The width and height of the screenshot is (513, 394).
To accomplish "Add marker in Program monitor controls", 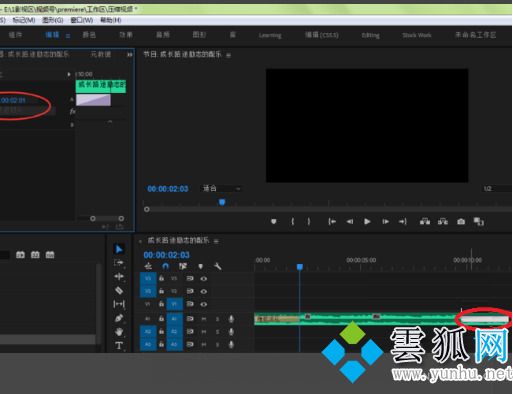I will (x=274, y=221).
